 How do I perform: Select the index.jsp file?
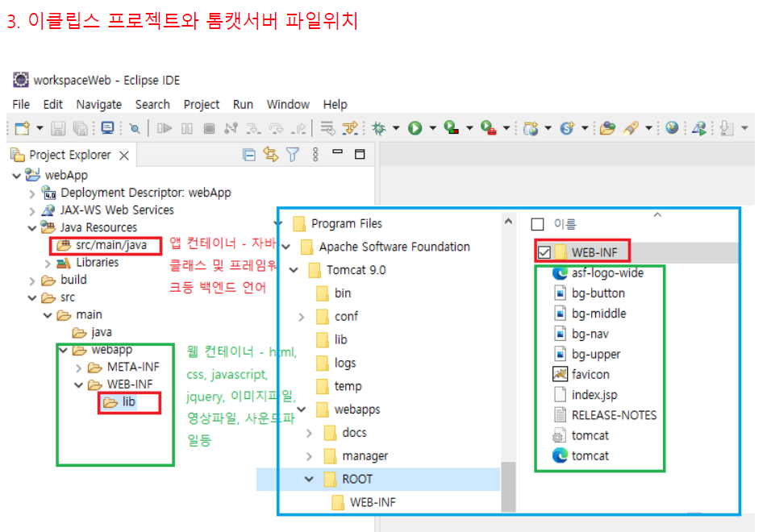(594, 395)
